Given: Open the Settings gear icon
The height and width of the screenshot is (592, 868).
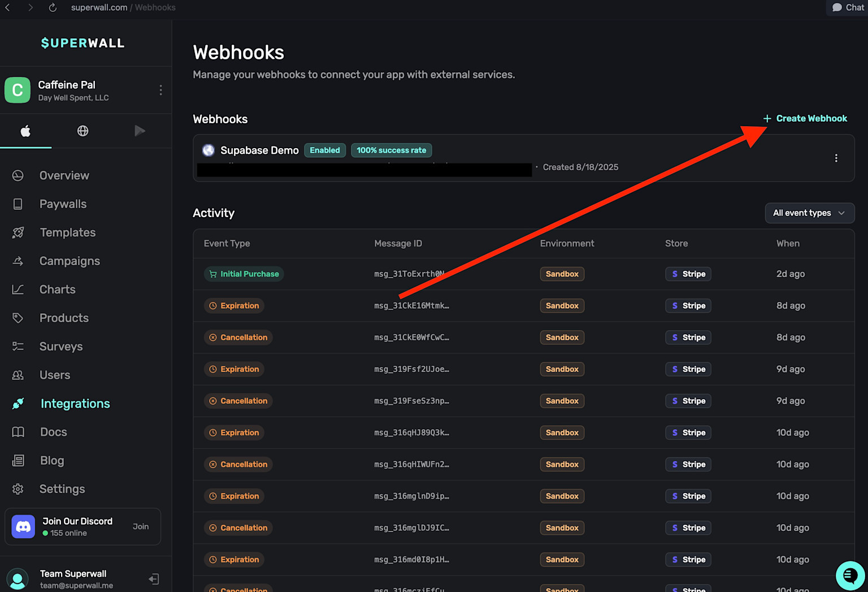Looking at the screenshot, I should pyautogui.click(x=18, y=489).
